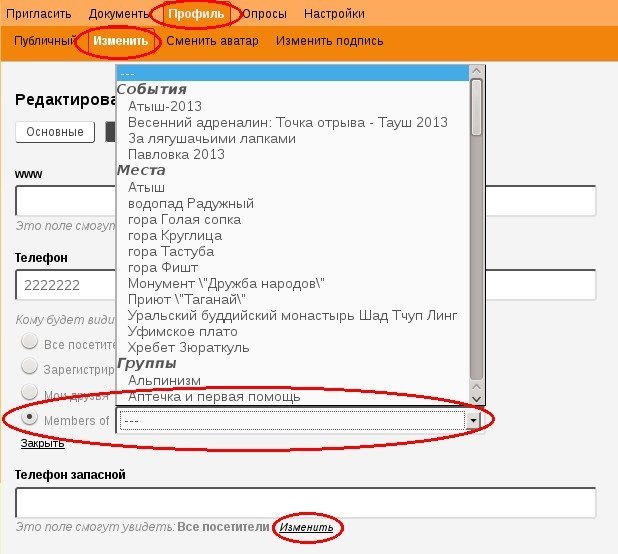Select the Все посетители radio button

click(x=30, y=343)
